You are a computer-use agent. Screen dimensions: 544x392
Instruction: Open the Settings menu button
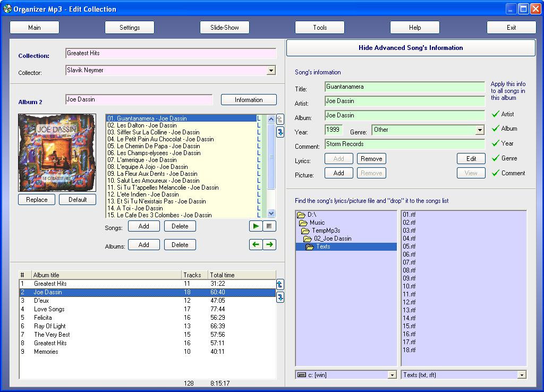click(130, 28)
